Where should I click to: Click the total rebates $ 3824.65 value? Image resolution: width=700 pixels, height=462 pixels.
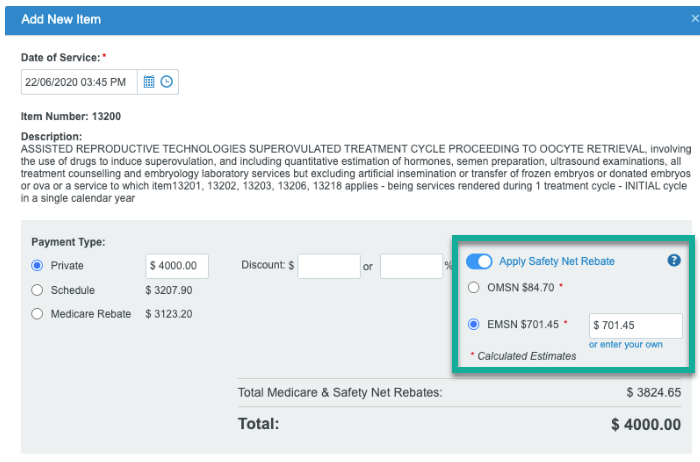pyautogui.click(x=654, y=392)
